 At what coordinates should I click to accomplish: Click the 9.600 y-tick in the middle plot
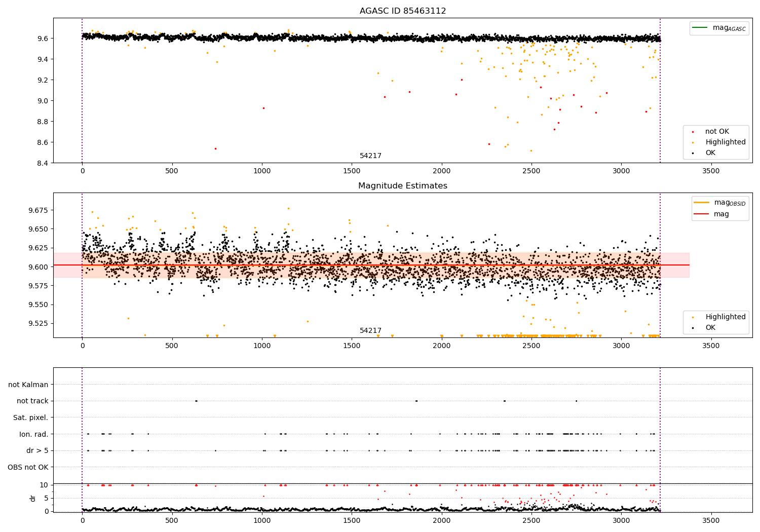click(x=37, y=267)
